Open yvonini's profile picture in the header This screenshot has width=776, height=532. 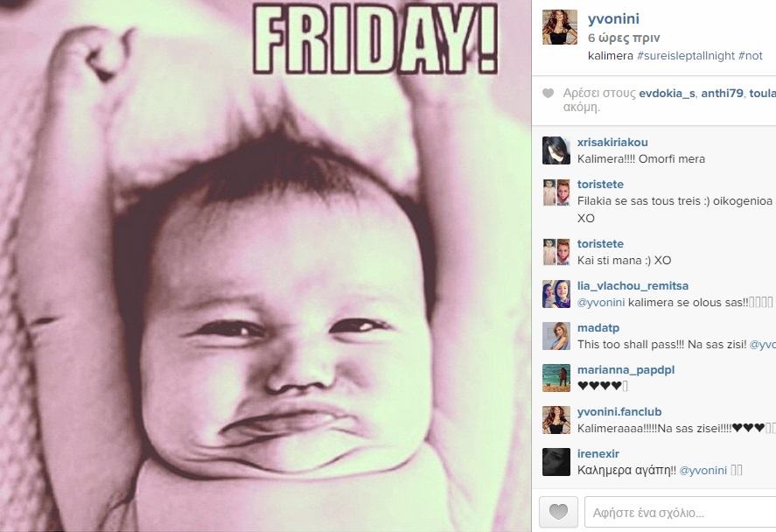pos(560,28)
